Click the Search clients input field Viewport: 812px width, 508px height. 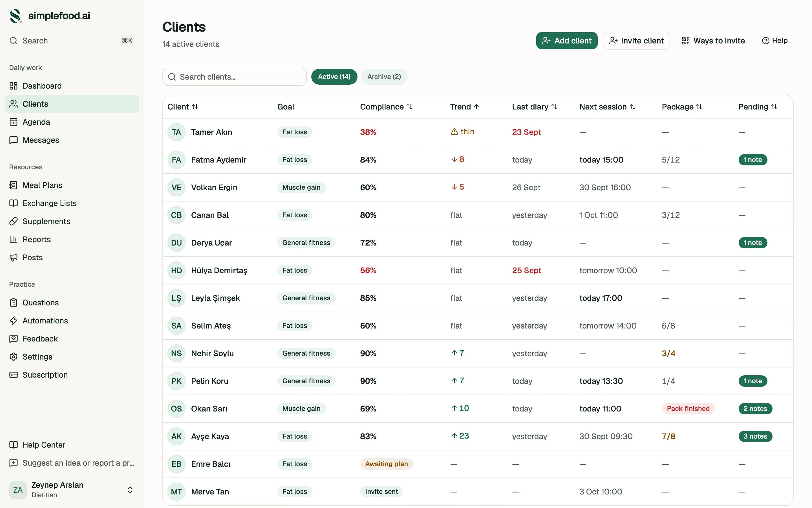pos(235,77)
